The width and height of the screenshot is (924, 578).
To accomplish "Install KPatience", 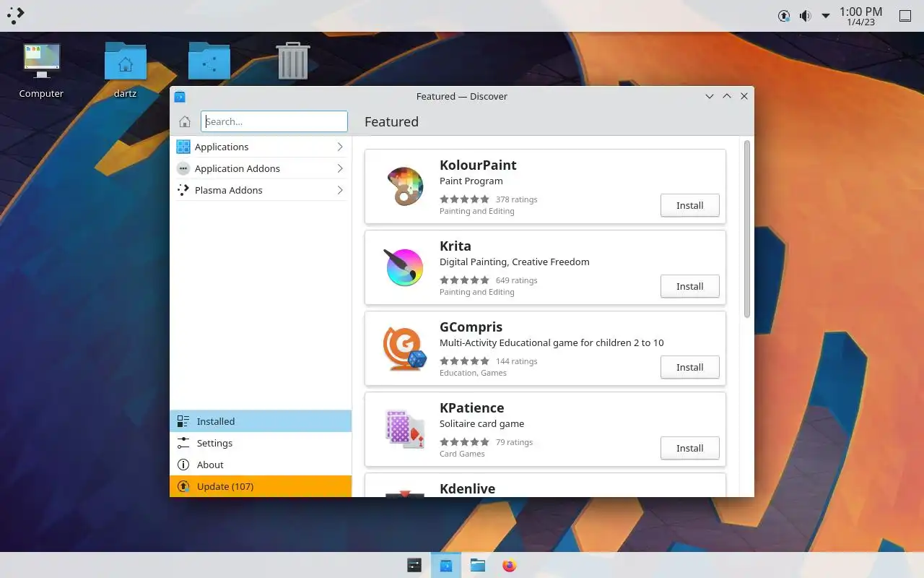I will point(689,448).
